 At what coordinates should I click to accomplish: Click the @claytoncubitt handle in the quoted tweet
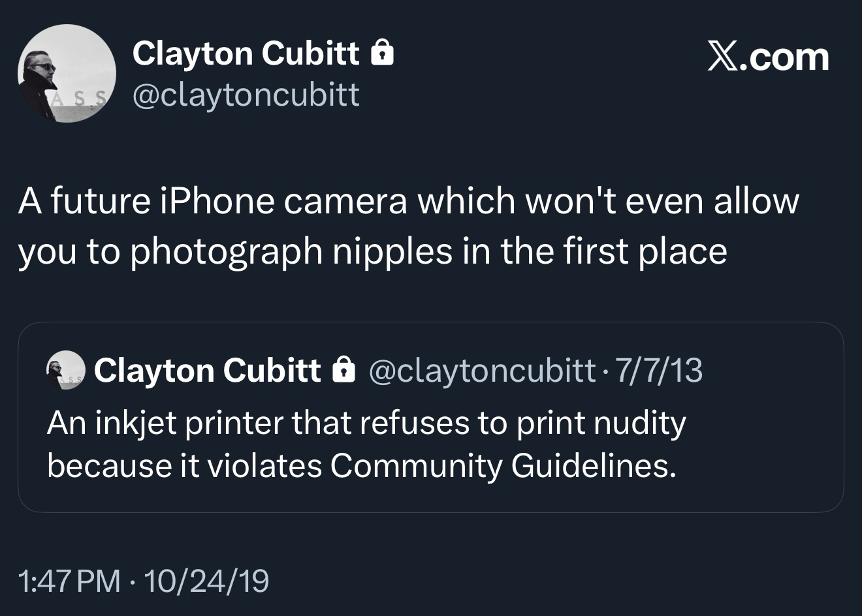(x=483, y=371)
